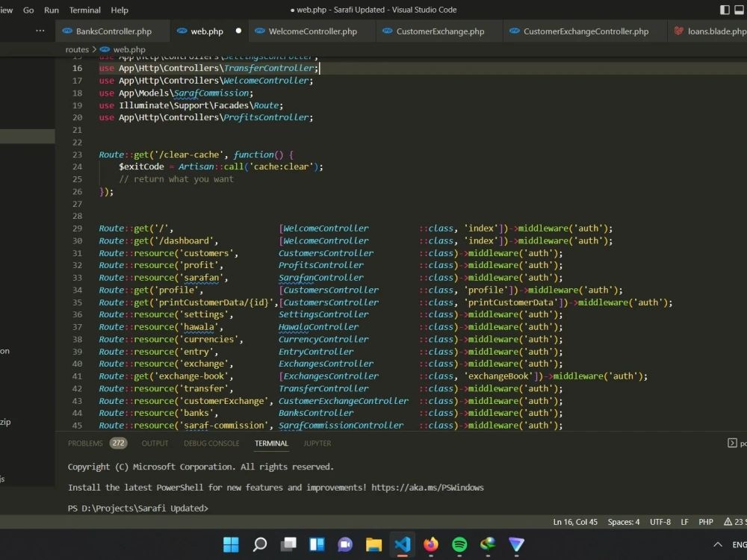Click TransferController on line 16
Viewport: 747px width, 560px height.
(x=269, y=68)
